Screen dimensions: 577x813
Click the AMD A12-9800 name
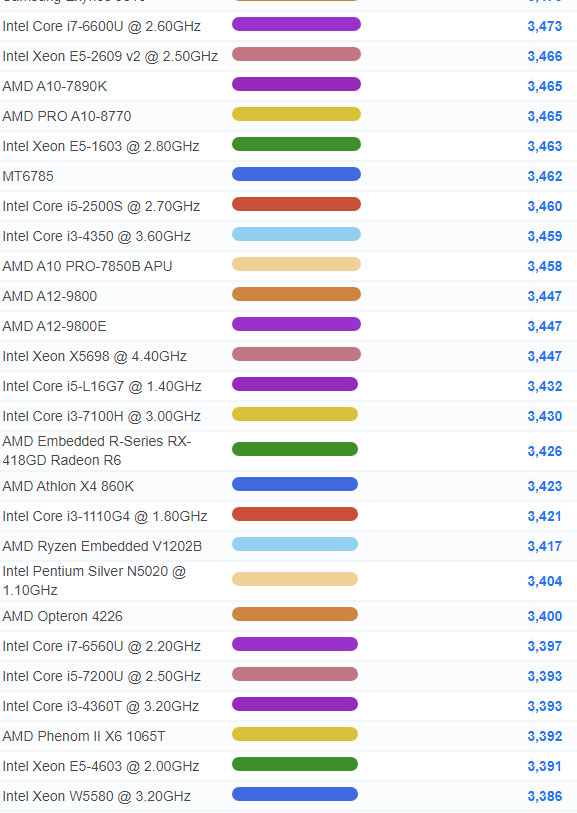tap(50, 297)
